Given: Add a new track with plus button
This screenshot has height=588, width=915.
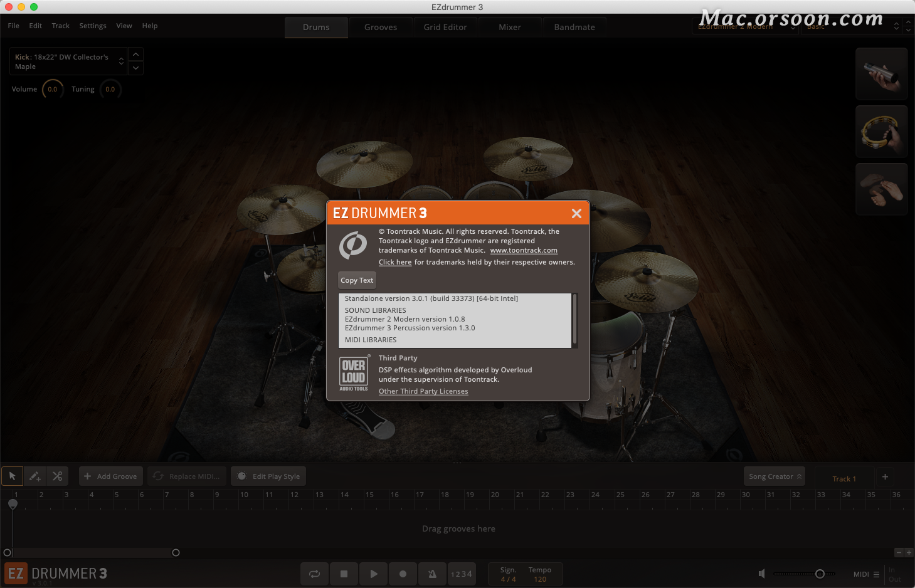Looking at the screenshot, I should (885, 477).
